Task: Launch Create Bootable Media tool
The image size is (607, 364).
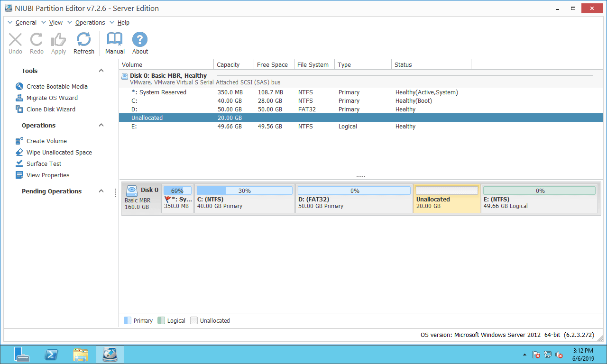Action: [57, 86]
